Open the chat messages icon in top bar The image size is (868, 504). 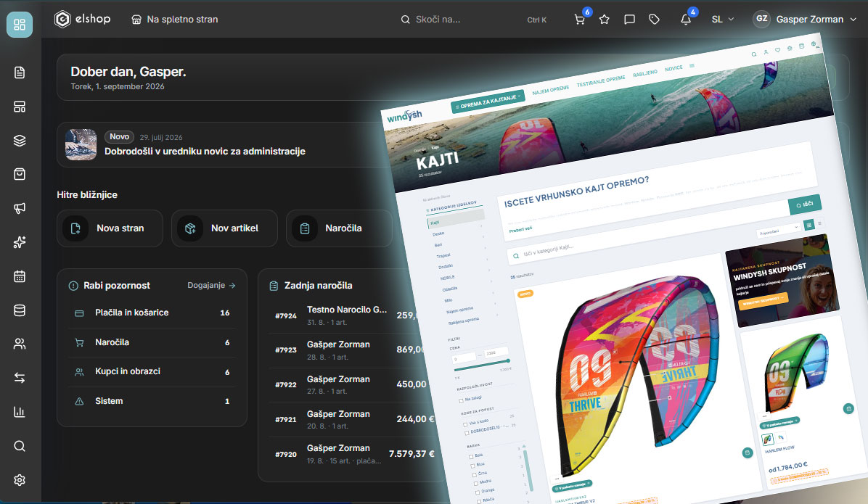click(x=629, y=20)
